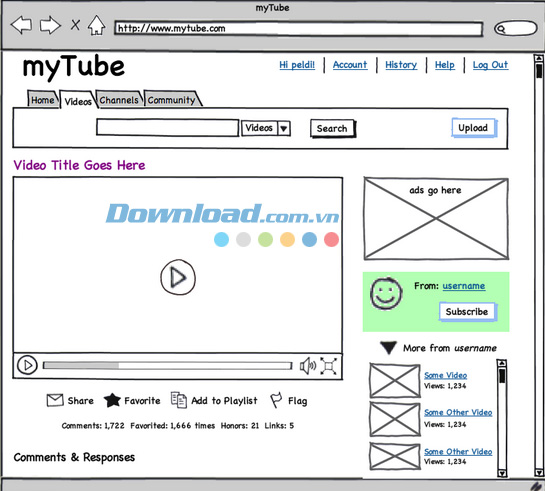Open the username link in From box

(464, 286)
